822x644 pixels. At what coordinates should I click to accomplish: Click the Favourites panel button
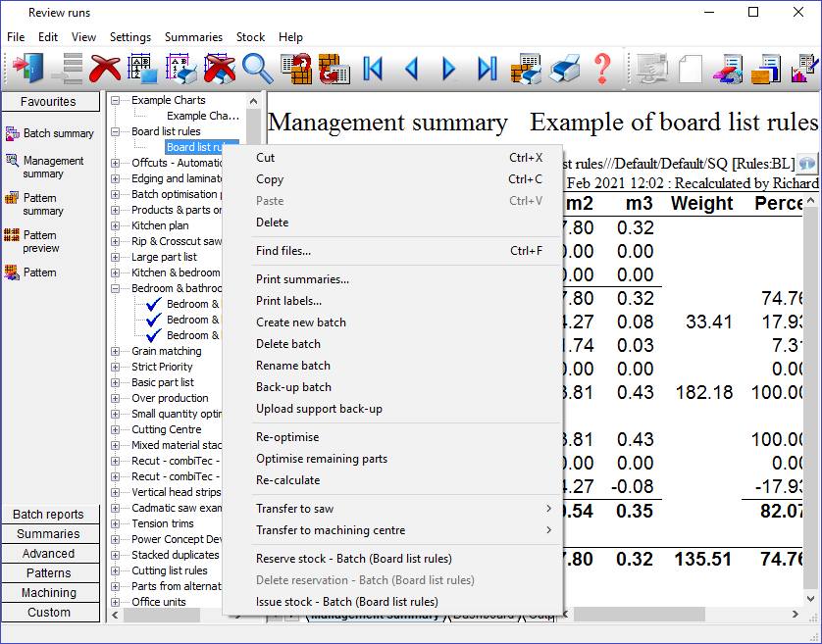pos(50,102)
